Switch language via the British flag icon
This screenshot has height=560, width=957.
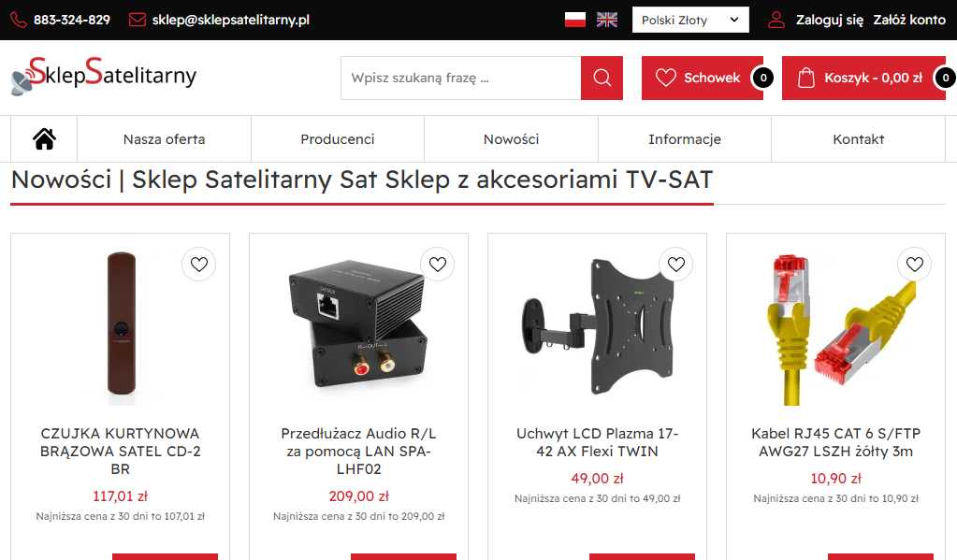click(607, 21)
